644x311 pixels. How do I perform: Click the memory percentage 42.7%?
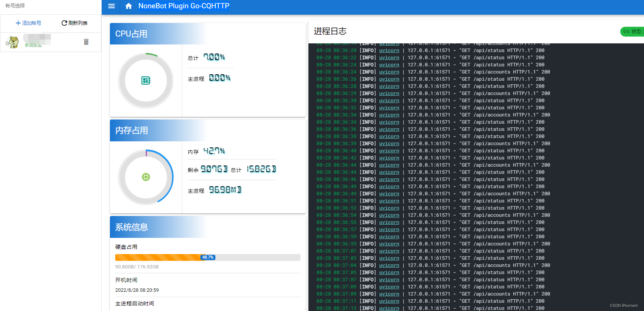tap(214, 151)
